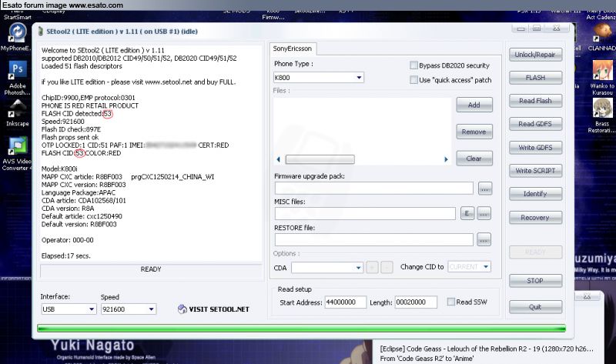Image resolution: width=616 pixels, height=364 pixels.
Task: Click Add files button
Action: pos(474,105)
